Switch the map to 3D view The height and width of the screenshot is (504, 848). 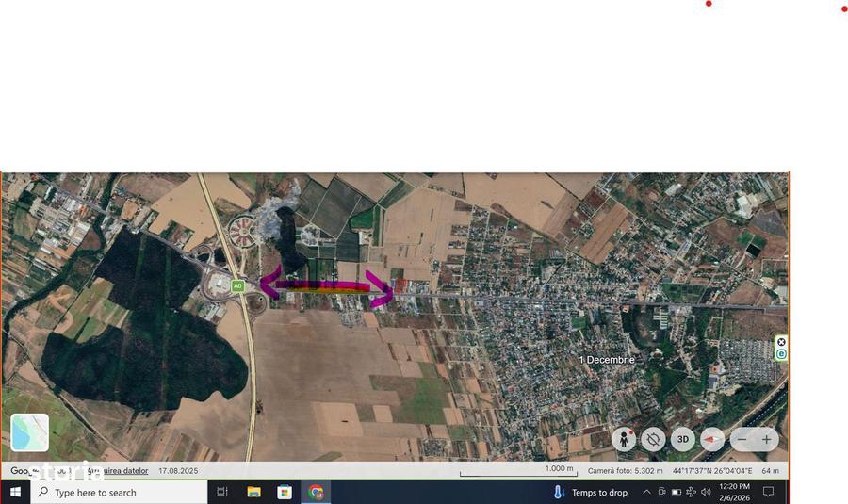(x=682, y=439)
